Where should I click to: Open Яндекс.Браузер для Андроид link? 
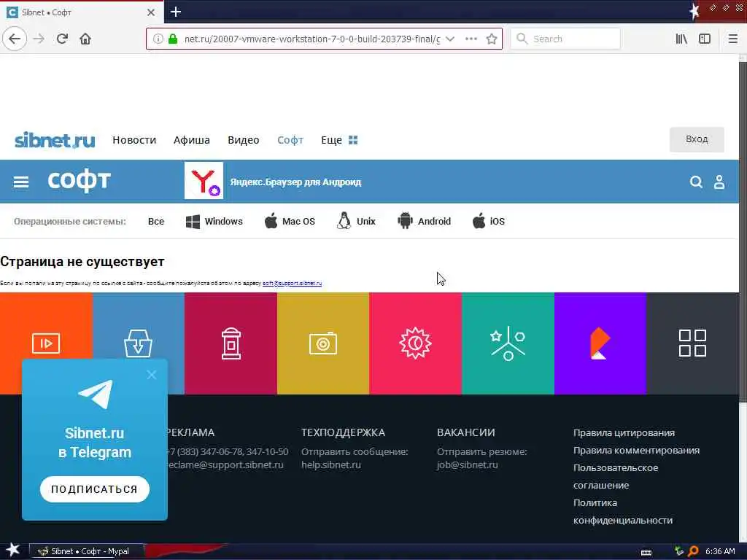pyautogui.click(x=295, y=182)
